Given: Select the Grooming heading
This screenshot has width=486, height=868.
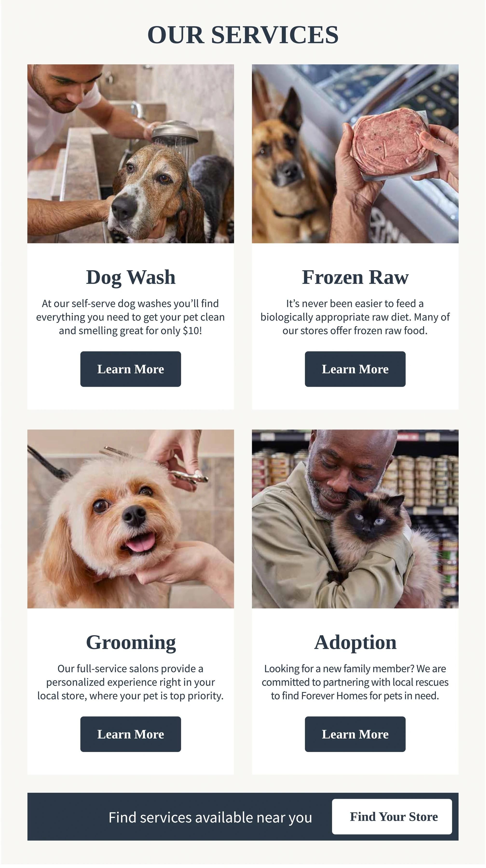Looking at the screenshot, I should (131, 643).
